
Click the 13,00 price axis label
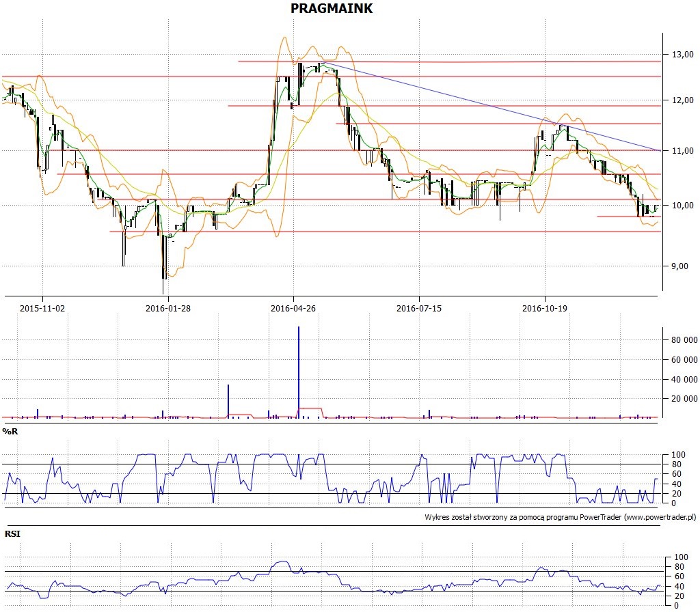click(x=683, y=55)
